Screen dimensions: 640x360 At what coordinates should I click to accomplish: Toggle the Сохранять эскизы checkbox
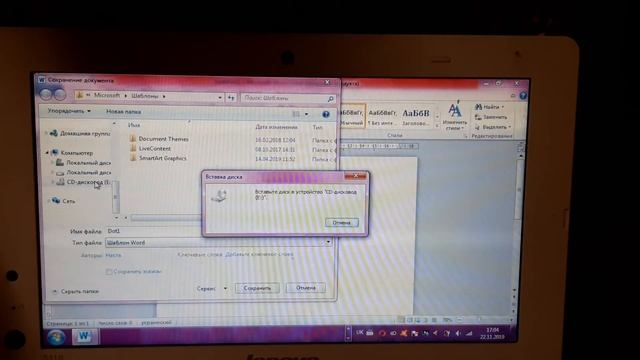click(109, 271)
